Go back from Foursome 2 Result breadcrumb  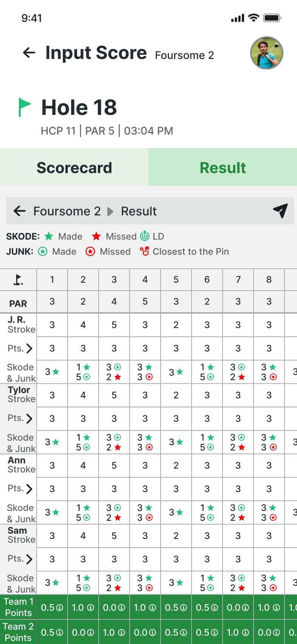(19, 211)
